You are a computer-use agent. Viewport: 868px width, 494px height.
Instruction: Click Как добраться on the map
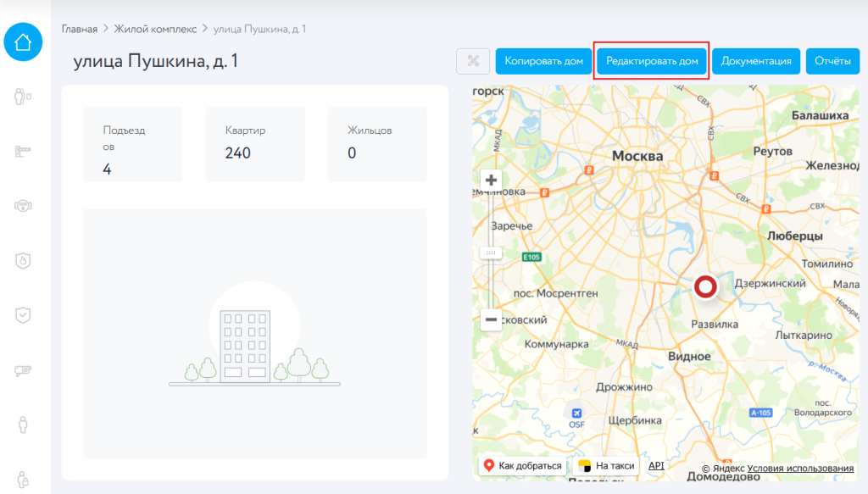(x=522, y=466)
